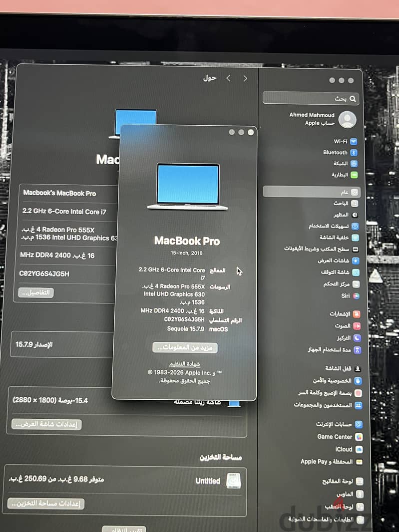Open التركيز focus icon
This screenshot has width=399, height=532.
357,338
